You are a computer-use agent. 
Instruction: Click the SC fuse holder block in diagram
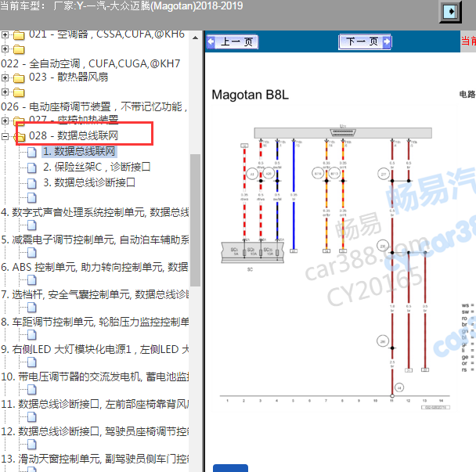tap(253, 252)
